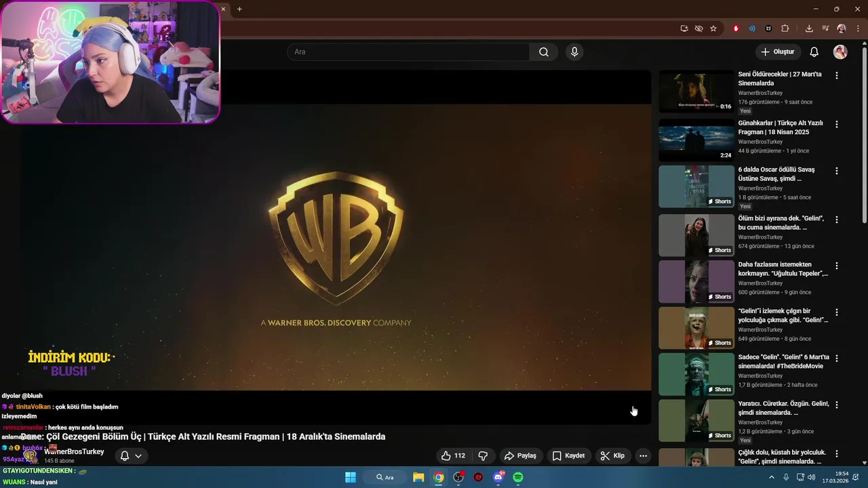The image size is (868, 488).
Task: Click the Oluştur create button
Action: tap(777, 52)
